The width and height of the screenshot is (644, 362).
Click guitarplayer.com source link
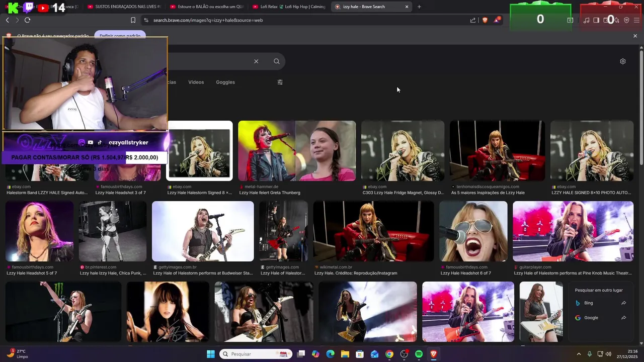tap(534, 267)
